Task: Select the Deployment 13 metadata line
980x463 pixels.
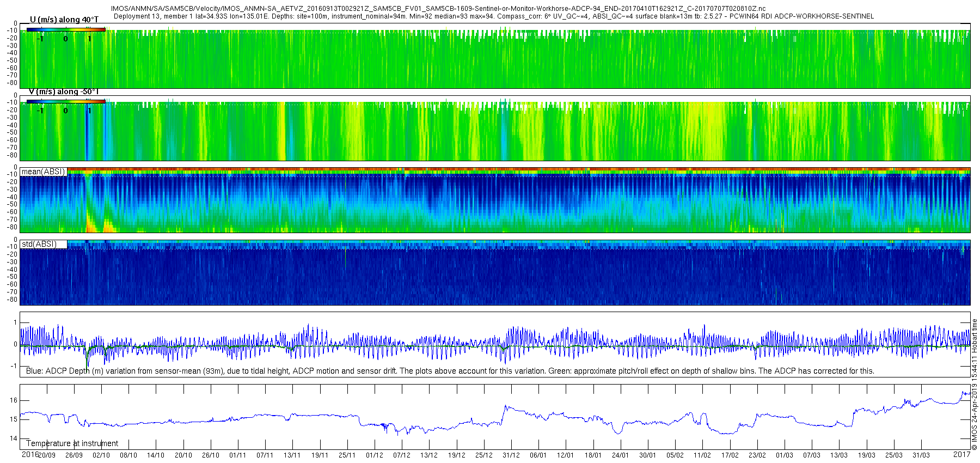Action: [494, 16]
